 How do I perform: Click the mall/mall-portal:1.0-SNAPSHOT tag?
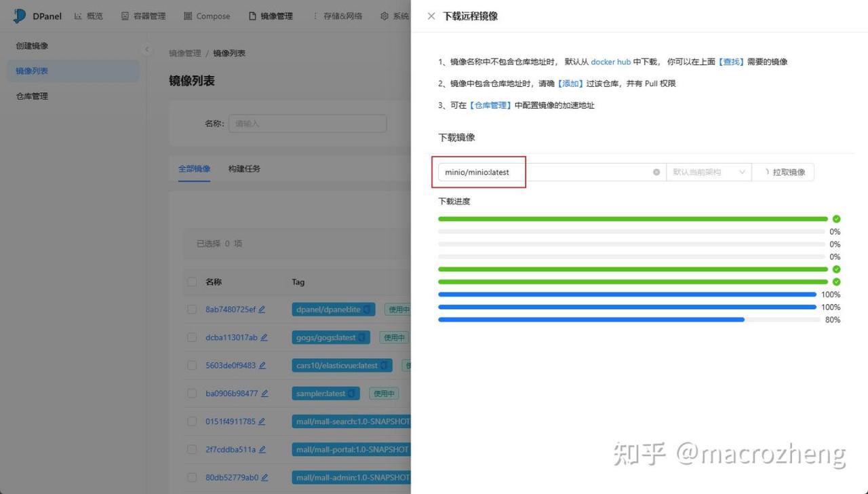coord(352,449)
